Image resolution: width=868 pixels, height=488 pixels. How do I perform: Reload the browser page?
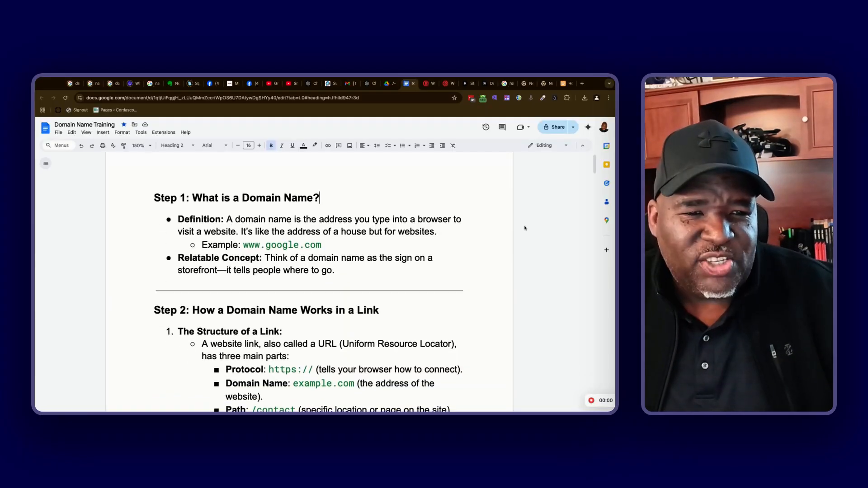(x=65, y=98)
